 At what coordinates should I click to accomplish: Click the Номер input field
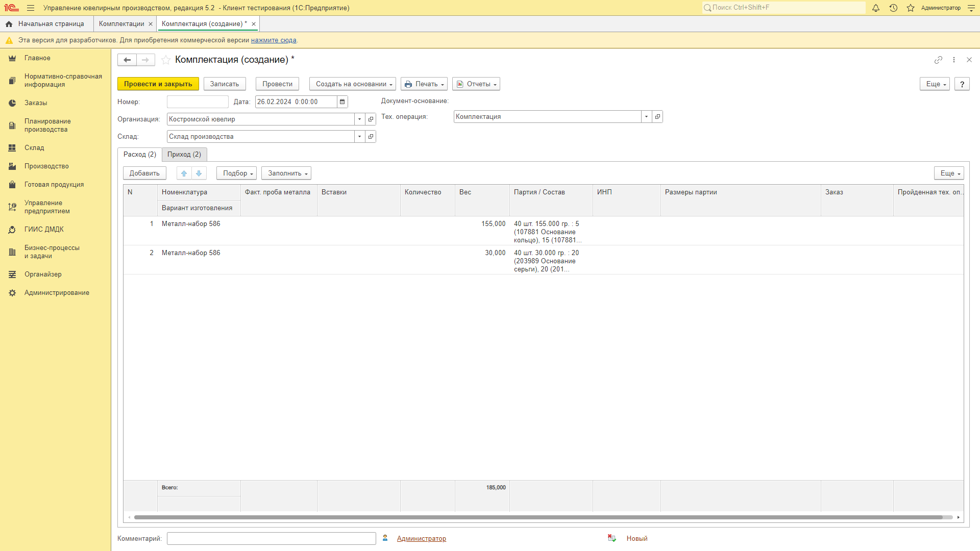click(x=198, y=102)
